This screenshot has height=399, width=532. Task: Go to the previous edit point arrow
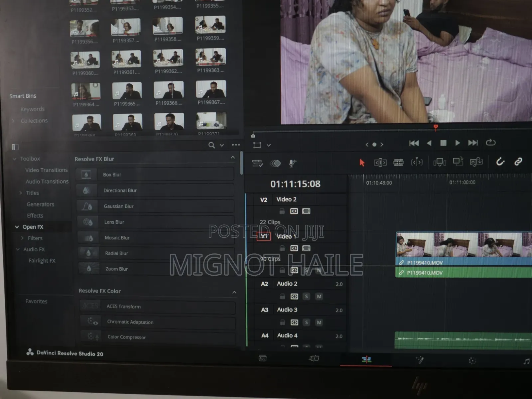point(367,145)
